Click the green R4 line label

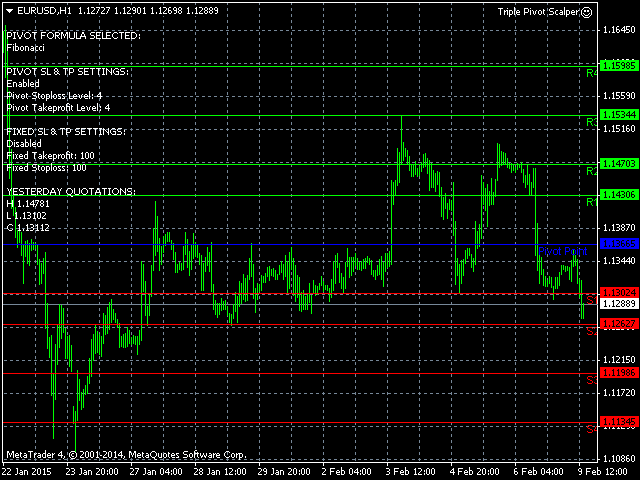[591, 73]
